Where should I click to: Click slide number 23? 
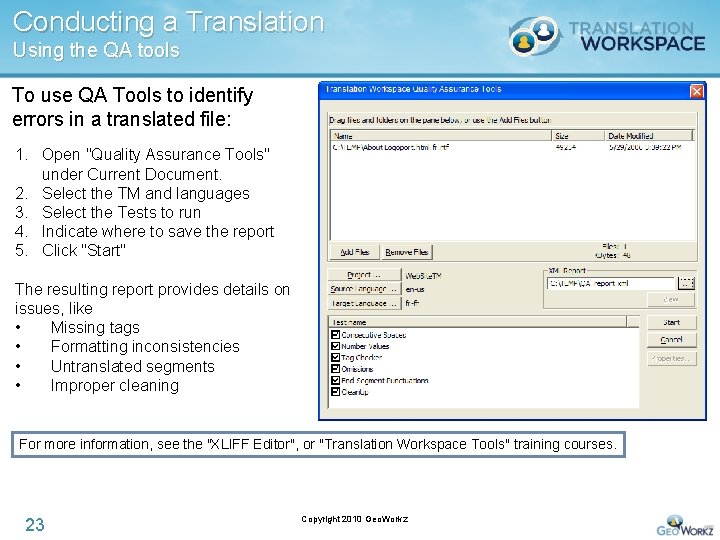click(x=35, y=524)
